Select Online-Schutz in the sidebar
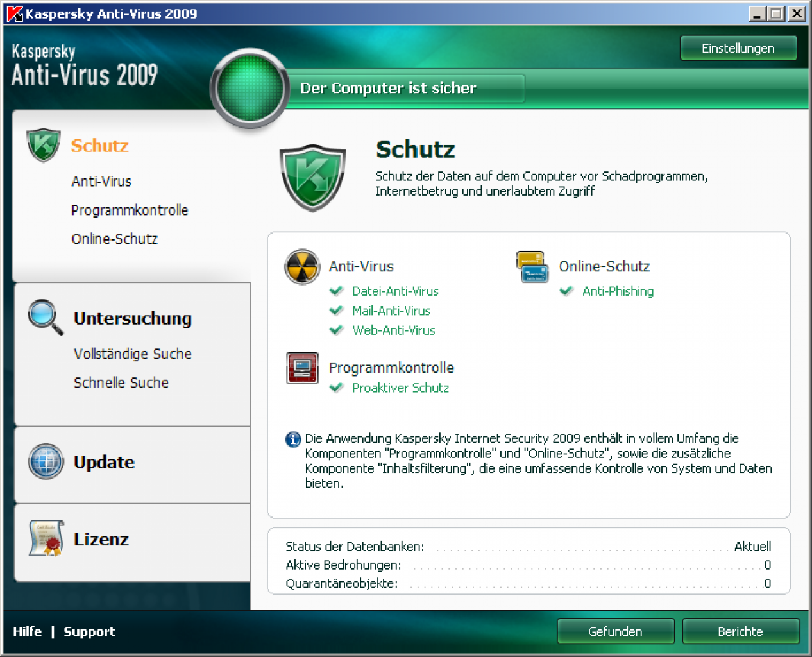 pos(115,239)
